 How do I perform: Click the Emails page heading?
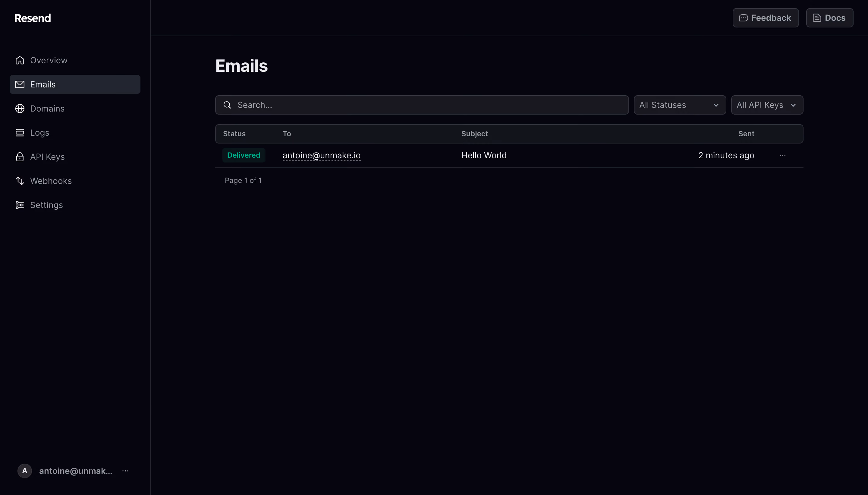coord(241,66)
